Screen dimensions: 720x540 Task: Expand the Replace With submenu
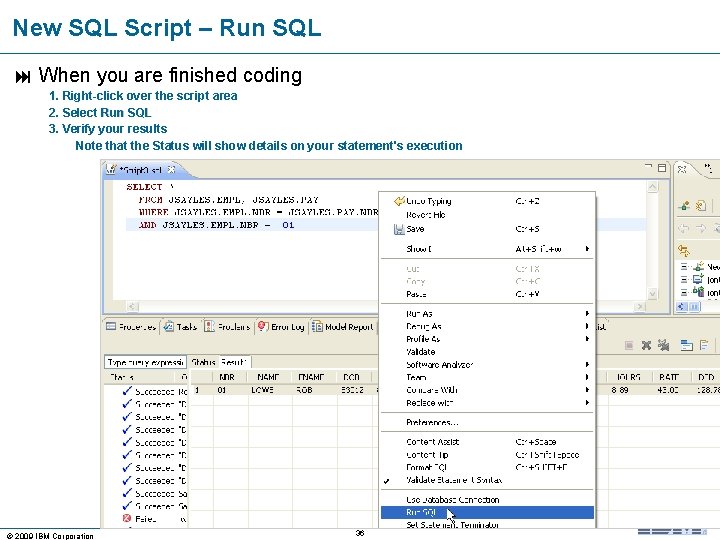(x=487, y=403)
